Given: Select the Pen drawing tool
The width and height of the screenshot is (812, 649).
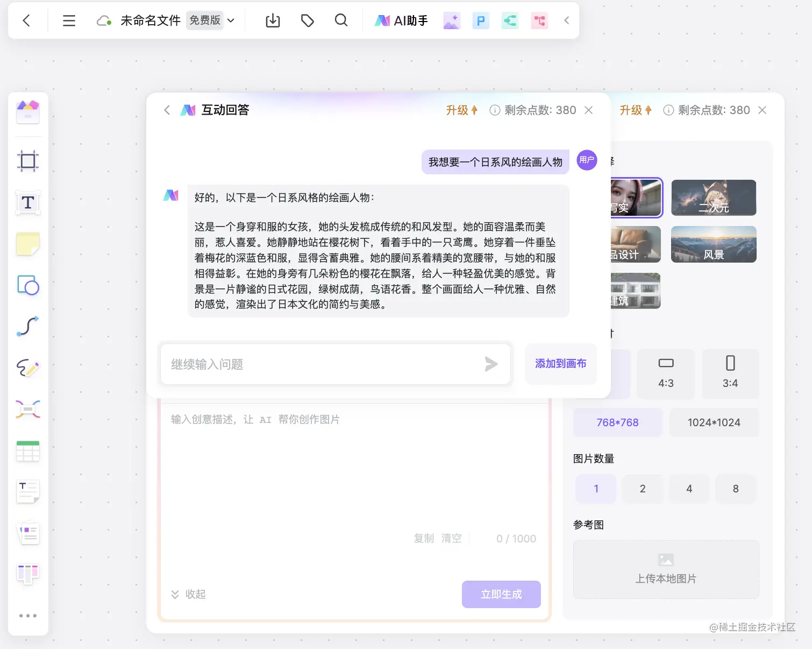Looking at the screenshot, I should 28,368.
